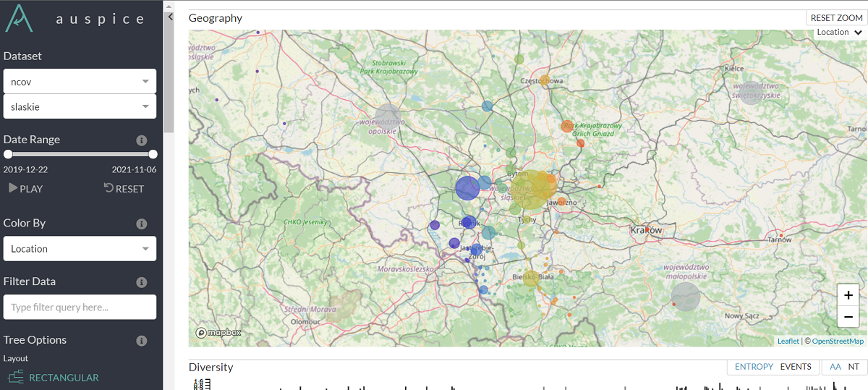Image resolution: width=868 pixels, height=390 pixels.
Task: Click the date range slider's left handle
Action: tap(8, 154)
